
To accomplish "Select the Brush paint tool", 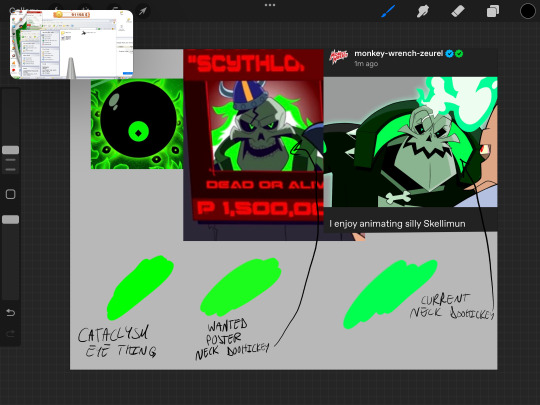I will (x=388, y=11).
